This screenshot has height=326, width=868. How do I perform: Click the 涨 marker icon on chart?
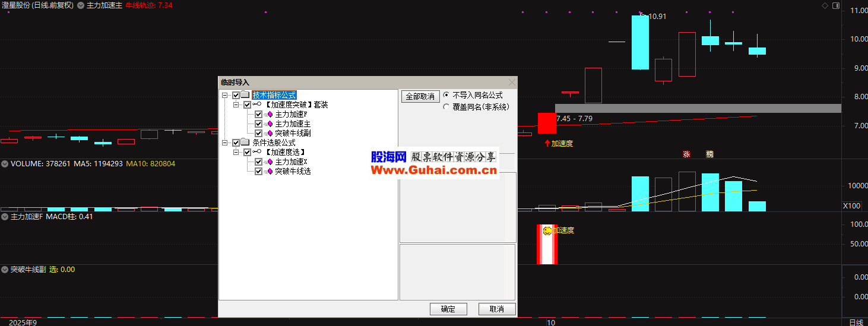tap(686, 154)
